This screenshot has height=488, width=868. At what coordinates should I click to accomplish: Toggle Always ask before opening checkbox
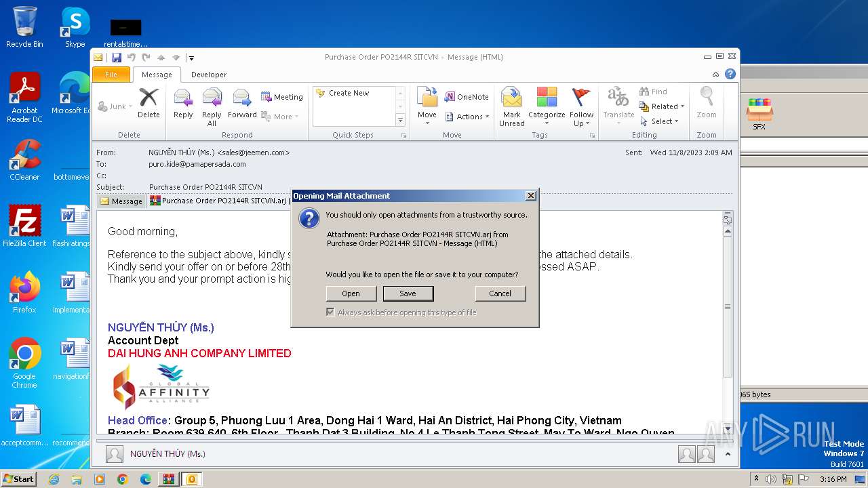click(x=330, y=312)
